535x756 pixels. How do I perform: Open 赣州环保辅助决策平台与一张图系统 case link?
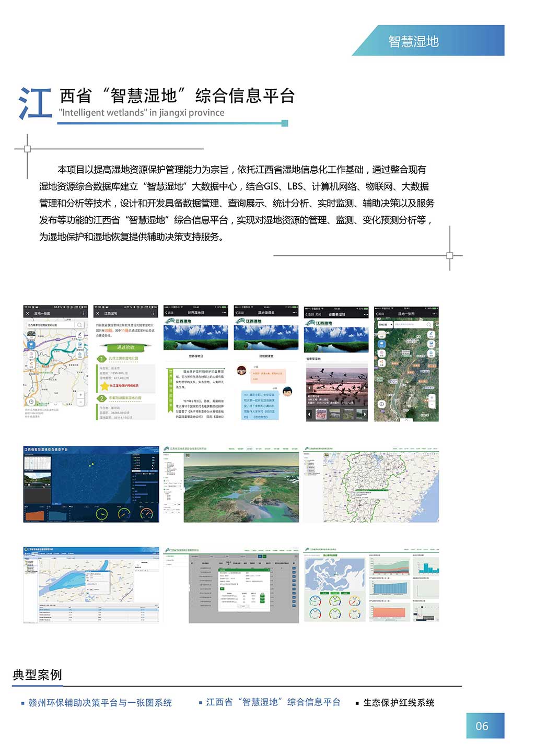pos(100,703)
